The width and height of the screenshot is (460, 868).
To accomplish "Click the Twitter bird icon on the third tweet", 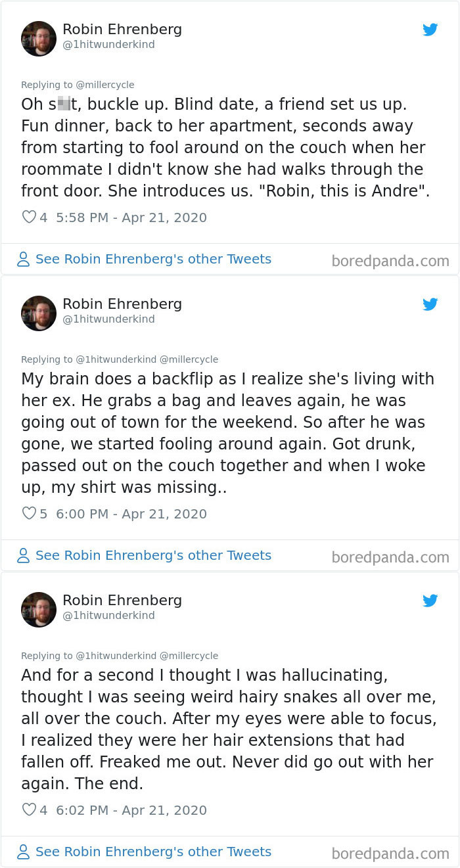I will point(430,601).
